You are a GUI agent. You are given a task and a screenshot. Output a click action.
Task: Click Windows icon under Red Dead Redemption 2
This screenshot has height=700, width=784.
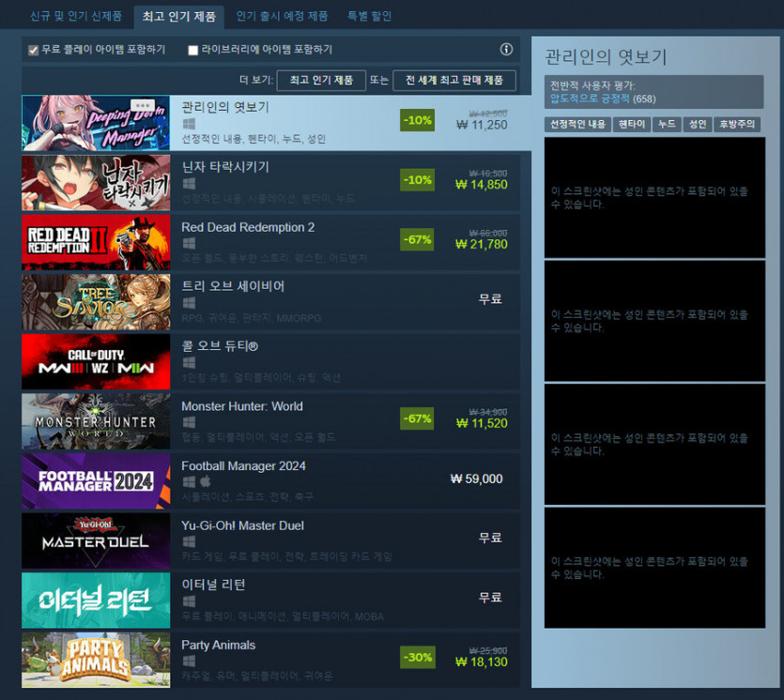(189, 243)
